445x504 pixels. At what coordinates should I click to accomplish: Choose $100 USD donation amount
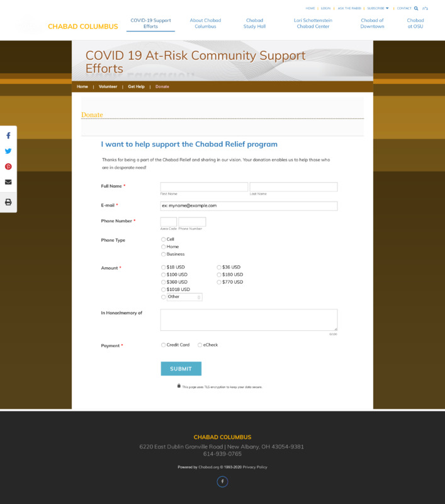pos(164,275)
